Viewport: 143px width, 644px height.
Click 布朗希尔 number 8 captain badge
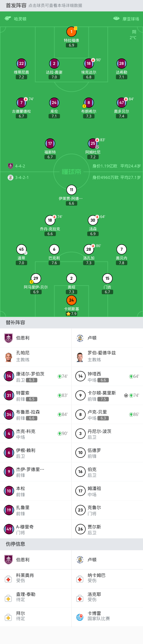[x=89, y=102]
